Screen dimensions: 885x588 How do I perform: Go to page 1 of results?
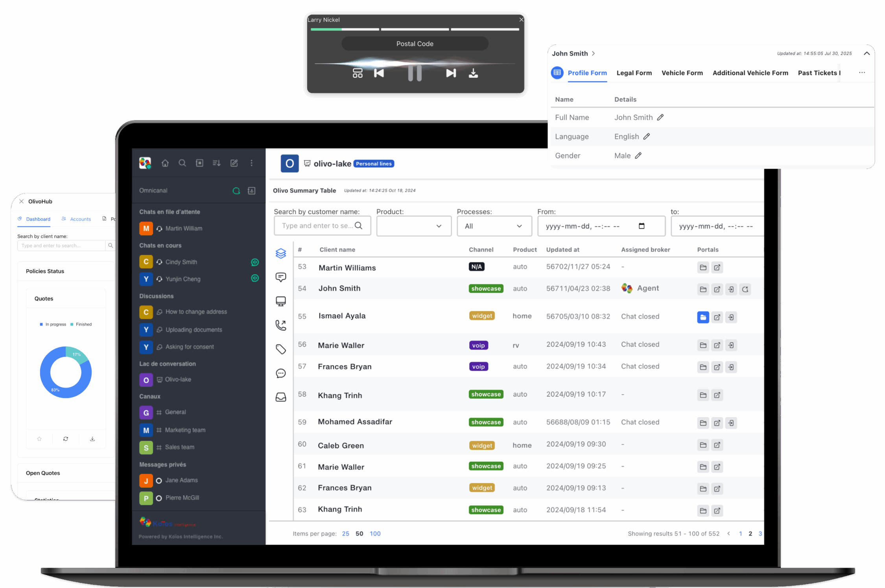pyautogui.click(x=740, y=533)
